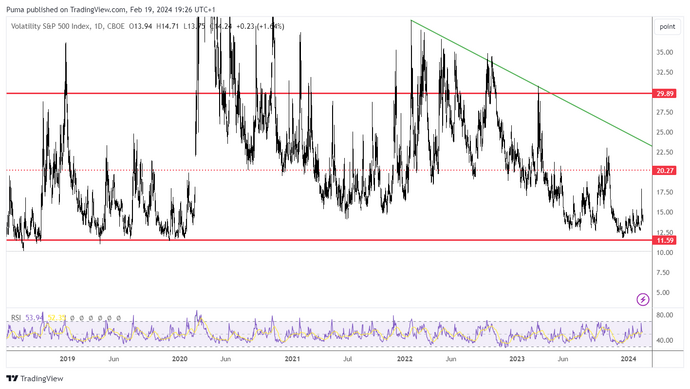
Task: Click the yellow RSI average value 52.35
Action: pos(56,318)
